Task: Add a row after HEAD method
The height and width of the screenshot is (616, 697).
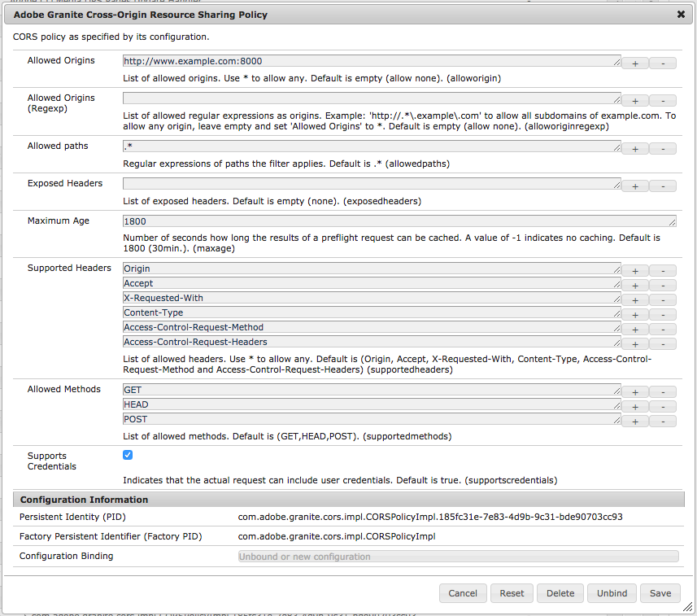Action: point(634,407)
